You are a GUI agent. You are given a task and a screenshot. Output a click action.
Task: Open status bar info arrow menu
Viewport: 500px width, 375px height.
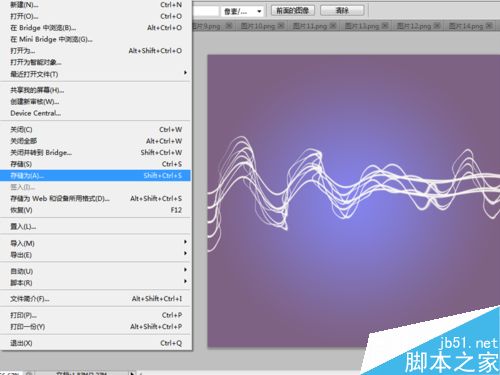click(x=132, y=373)
